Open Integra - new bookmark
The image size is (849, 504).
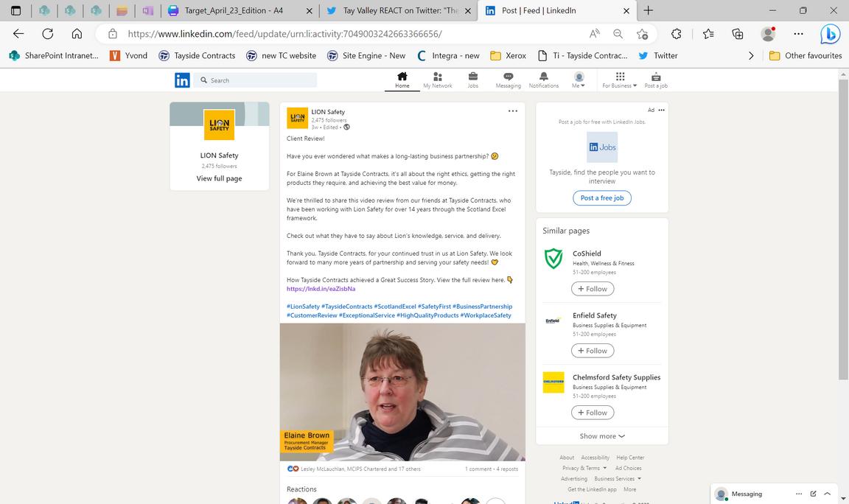(x=449, y=55)
